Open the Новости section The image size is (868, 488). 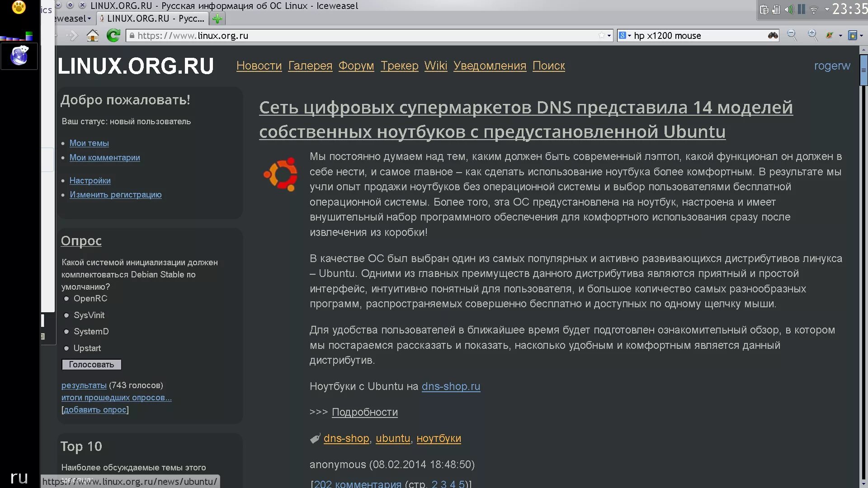click(259, 66)
